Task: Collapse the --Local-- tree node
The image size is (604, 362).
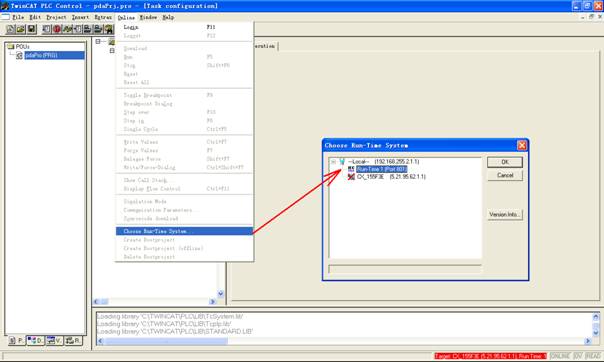Action: 334,162
